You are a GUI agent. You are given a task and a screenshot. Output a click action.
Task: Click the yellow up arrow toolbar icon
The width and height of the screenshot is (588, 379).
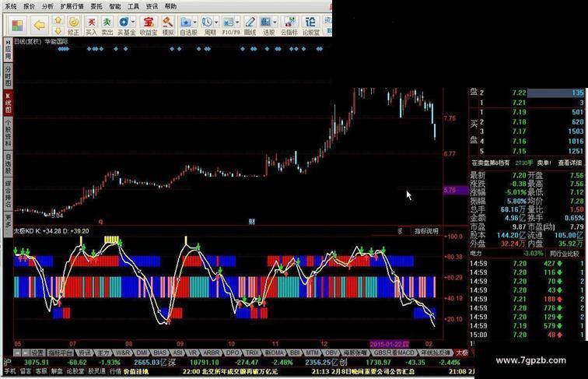pyautogui.click(x=58, y=20)
